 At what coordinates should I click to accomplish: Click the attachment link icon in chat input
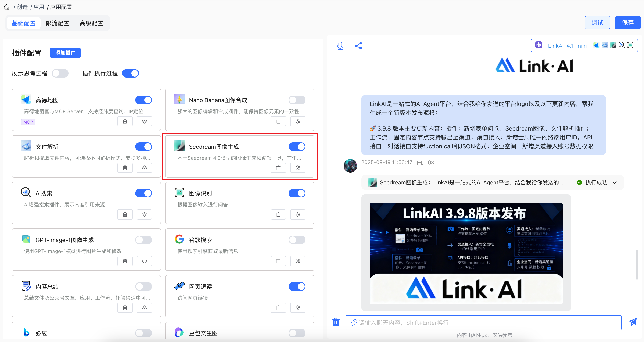point(354,323)
